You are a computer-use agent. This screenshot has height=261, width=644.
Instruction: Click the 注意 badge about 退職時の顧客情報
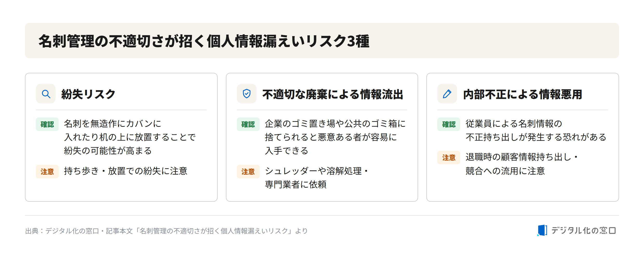(x=449, y=158)
